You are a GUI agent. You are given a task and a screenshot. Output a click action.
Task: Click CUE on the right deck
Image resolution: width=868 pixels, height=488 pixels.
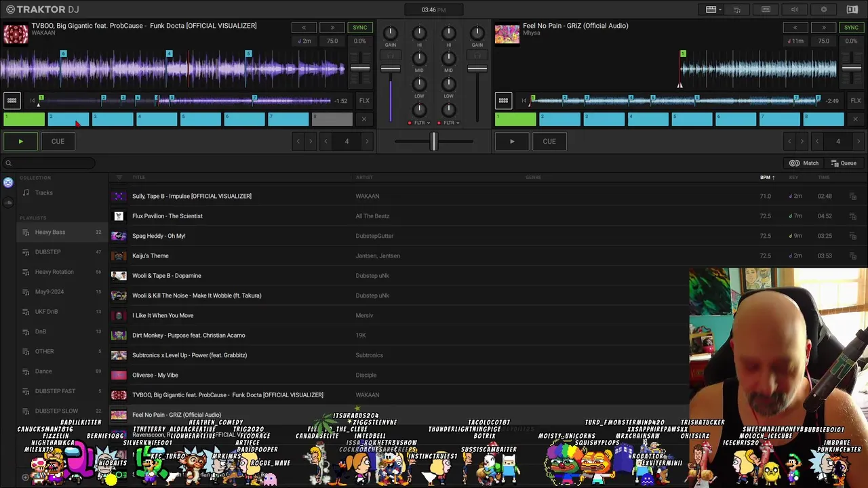click(x=549, y=141)
